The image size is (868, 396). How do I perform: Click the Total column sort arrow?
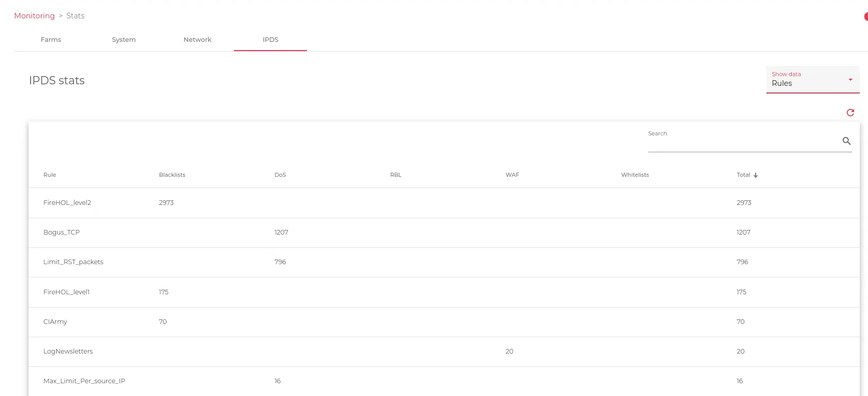pyautogui.click(x=756, y=175)
